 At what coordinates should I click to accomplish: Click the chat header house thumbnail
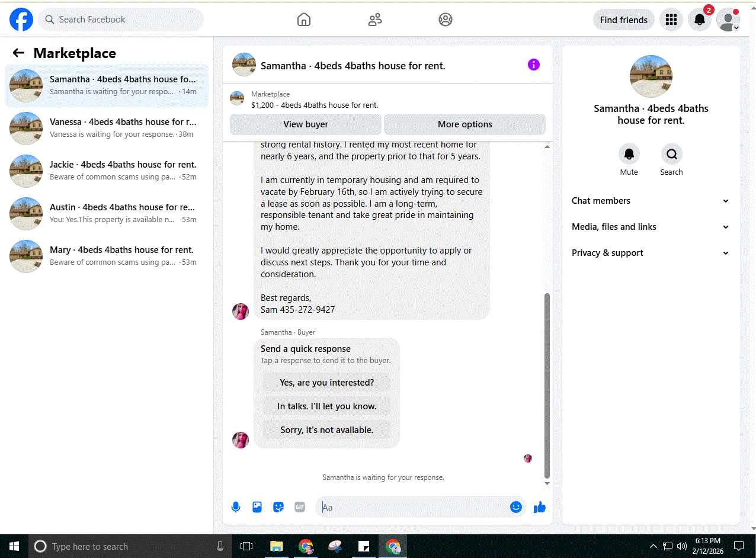pyautogui.click(x=244, y=65)
